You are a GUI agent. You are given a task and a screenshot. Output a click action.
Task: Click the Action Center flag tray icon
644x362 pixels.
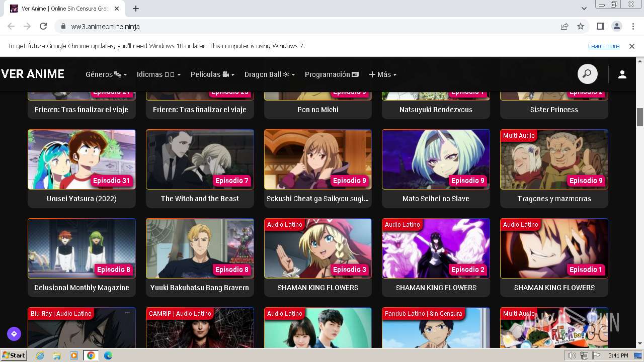coord(596,355)
